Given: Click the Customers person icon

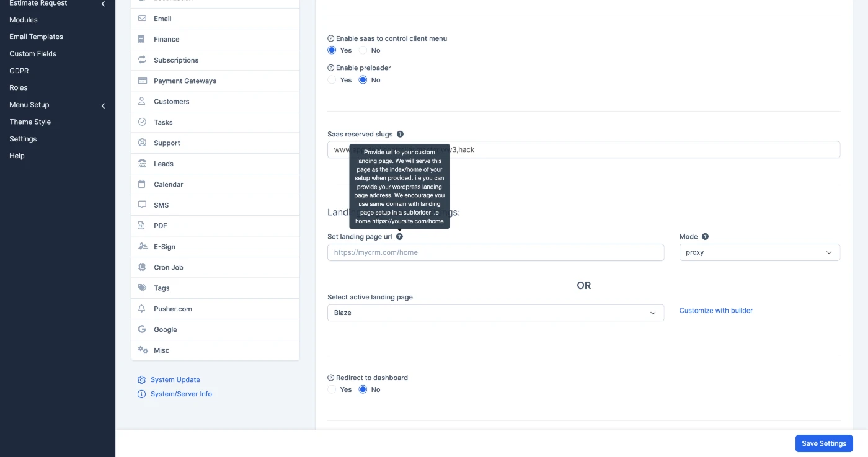Looking at the screenshot, I should (x=142, y=101).
